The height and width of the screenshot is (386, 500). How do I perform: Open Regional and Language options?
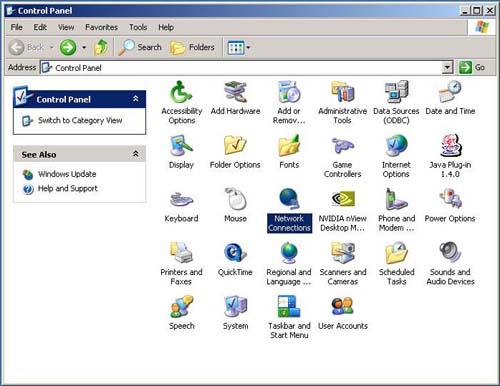coord(289,264)
